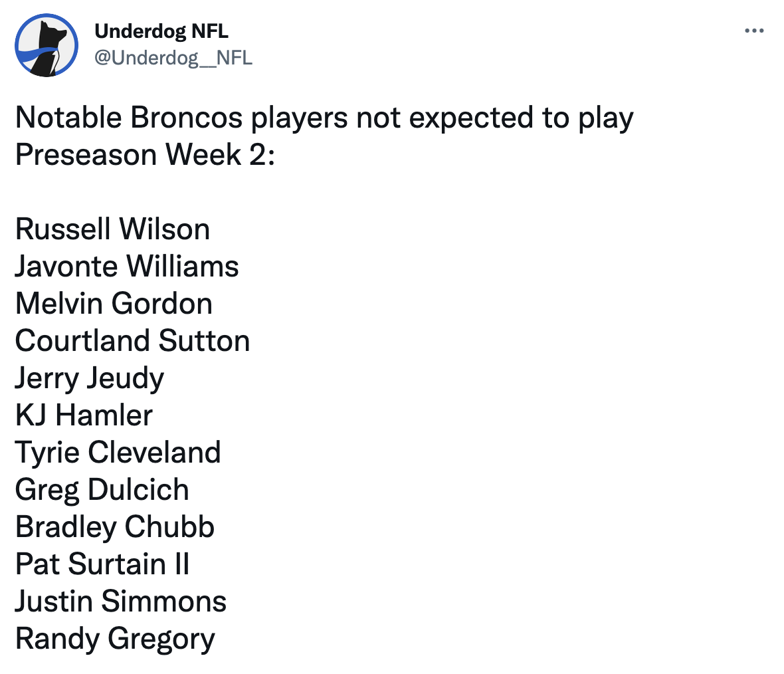Open the Underdog NFL display name
Screen dimensions: 784x674
(161, 31)
